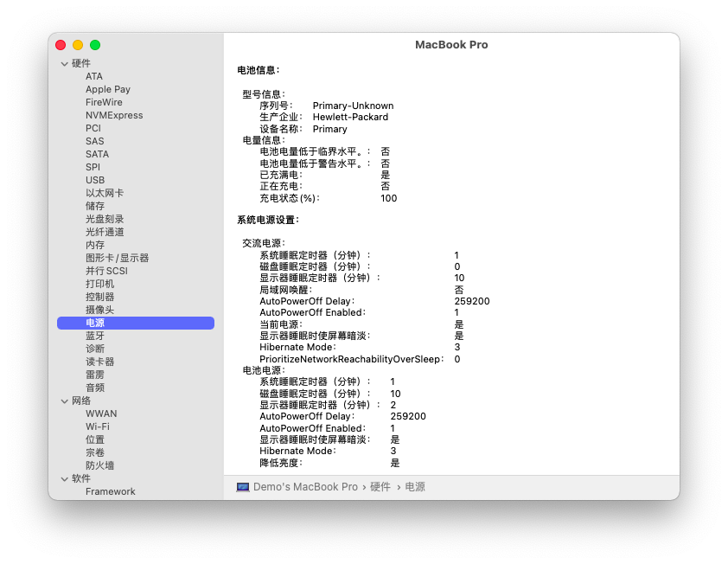Open the PCI hardware entry
The height and width of the screenshot is (564, 728).
tap(93, 128)
